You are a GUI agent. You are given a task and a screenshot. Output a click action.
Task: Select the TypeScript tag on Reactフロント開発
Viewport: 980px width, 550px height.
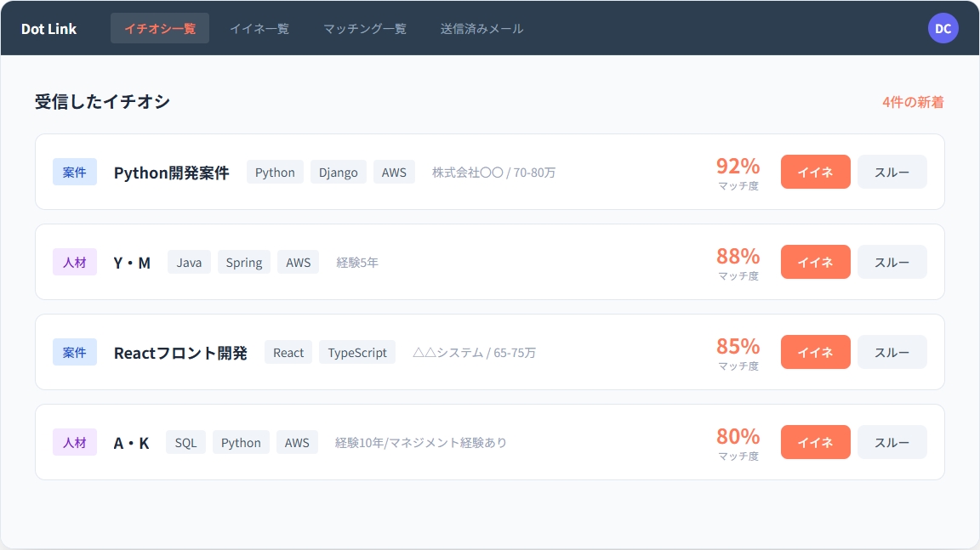click(x=357, y=352)
